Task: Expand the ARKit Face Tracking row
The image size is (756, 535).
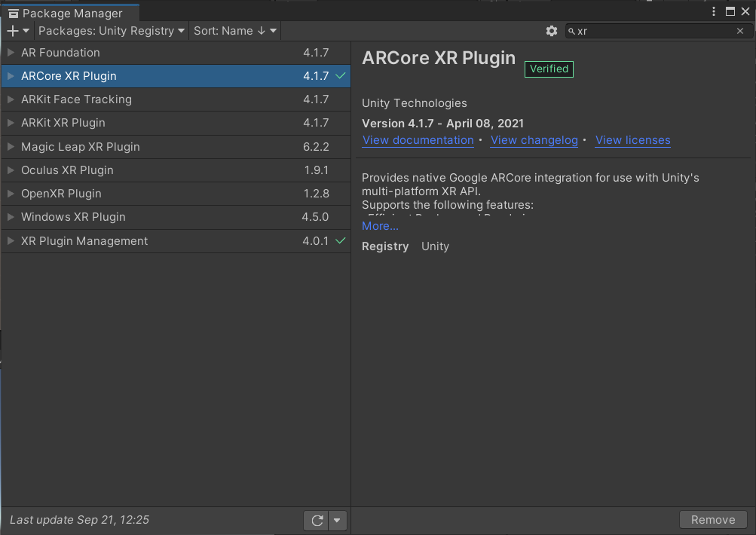Action: click(x=11, y=99)
